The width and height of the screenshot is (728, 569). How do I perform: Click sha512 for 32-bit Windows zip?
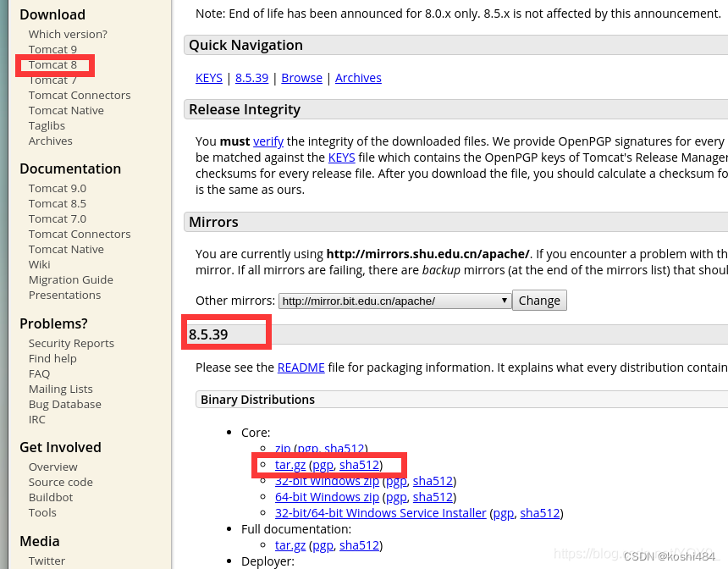433,481
